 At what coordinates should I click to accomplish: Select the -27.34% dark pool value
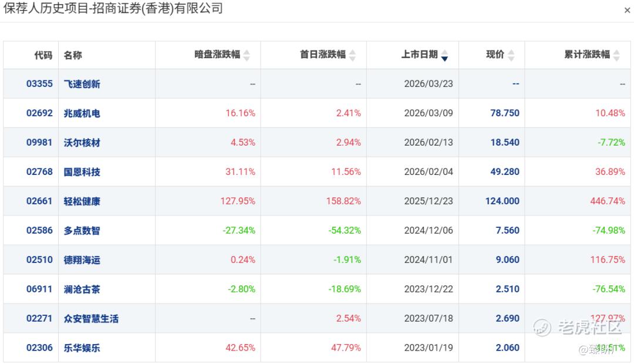coord(239,230)
